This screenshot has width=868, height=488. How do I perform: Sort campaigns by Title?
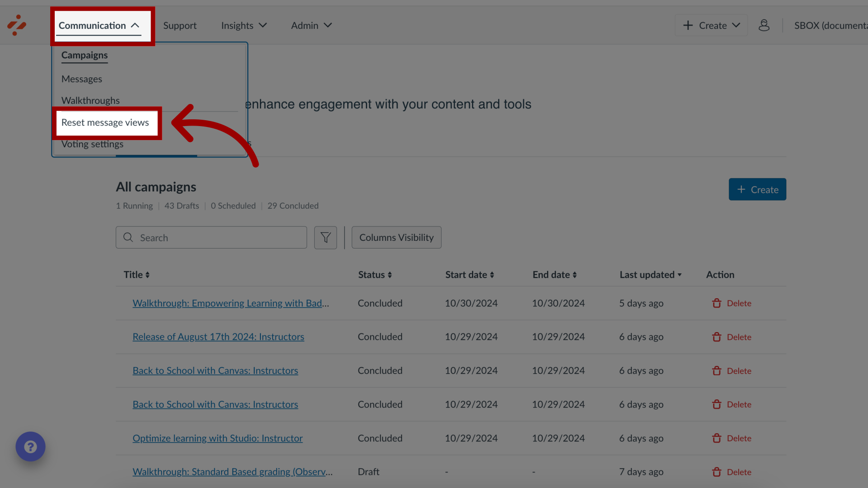[x=137, y=275]
